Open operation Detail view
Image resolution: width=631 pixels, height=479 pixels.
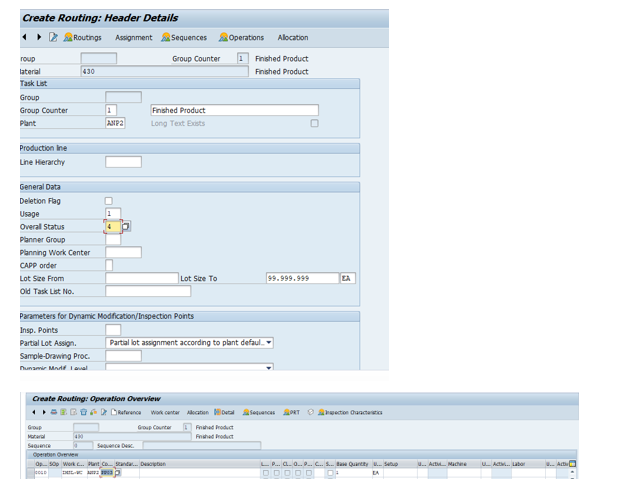[x=224, y=413]
